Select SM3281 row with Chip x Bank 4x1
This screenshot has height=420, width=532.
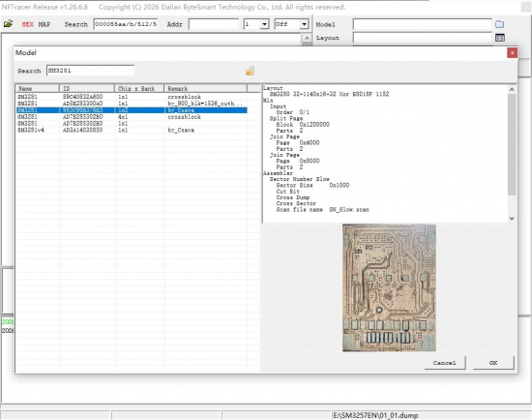(132, 117)
